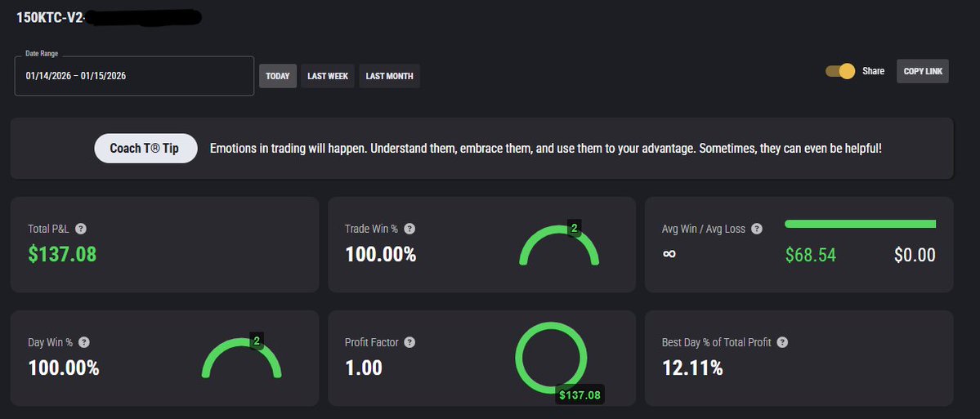Viewport: 980px width, 419px height.
Task: Select the LAST WEEK date filter
Action: (x=328, y=76)
